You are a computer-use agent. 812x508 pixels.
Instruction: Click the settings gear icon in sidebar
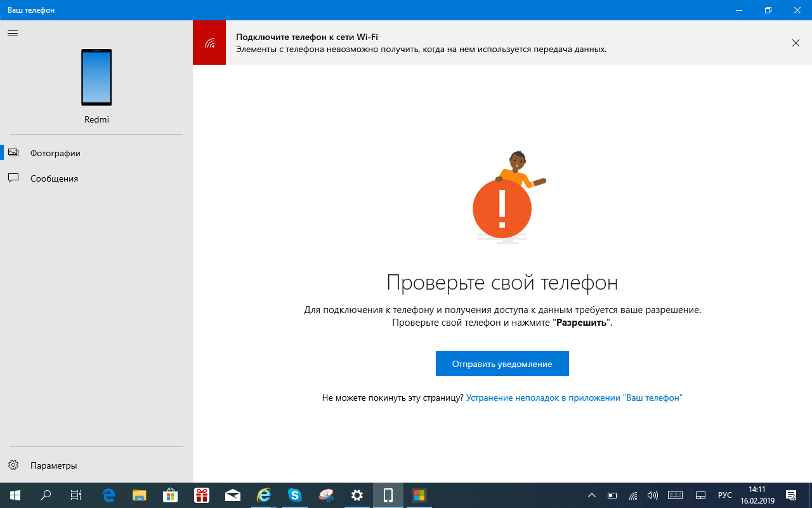(13, 465)
